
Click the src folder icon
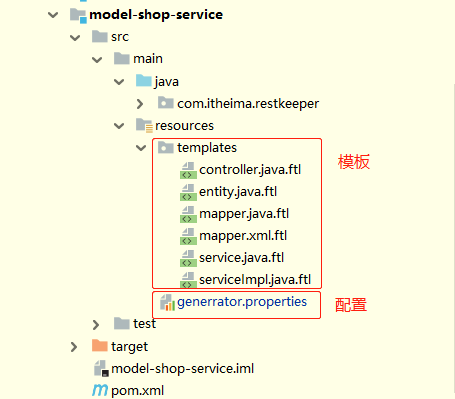click(99, 36)
